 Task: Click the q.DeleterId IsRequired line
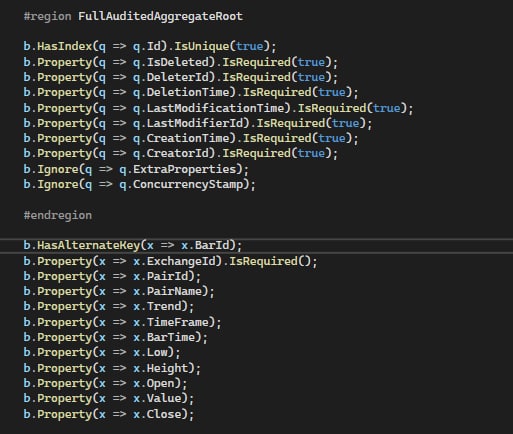(x=181, y=77)
